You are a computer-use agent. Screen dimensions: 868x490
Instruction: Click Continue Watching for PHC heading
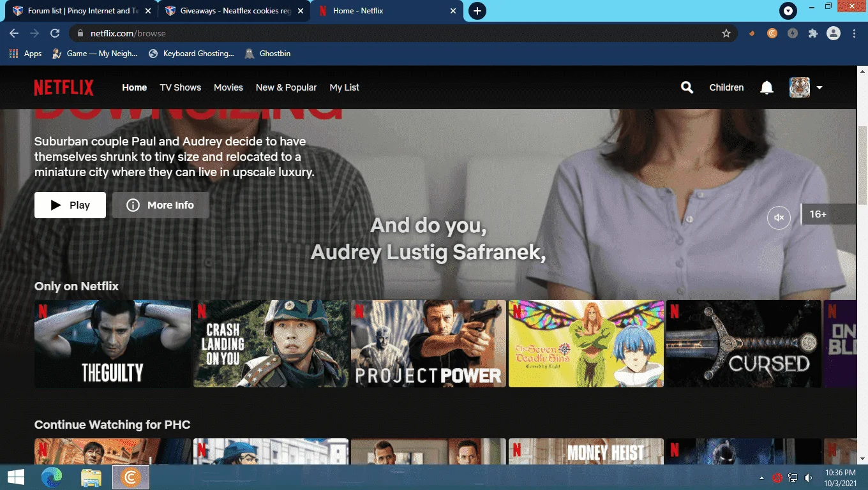pyautogui.click(x=112, y=425)
